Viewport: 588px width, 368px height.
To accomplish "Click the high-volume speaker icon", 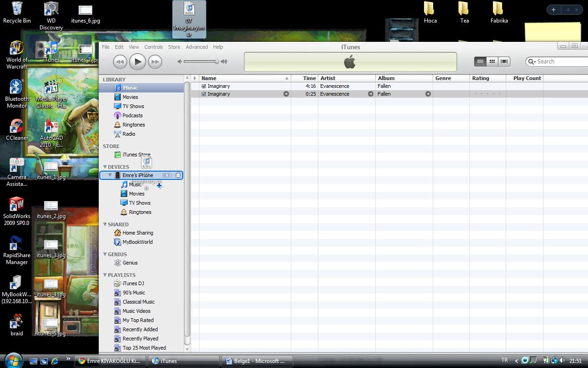I will 224,61.
